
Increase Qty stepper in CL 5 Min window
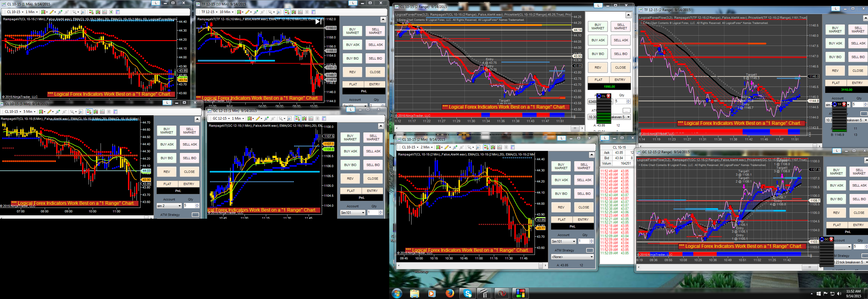click(x=197, y=204)
